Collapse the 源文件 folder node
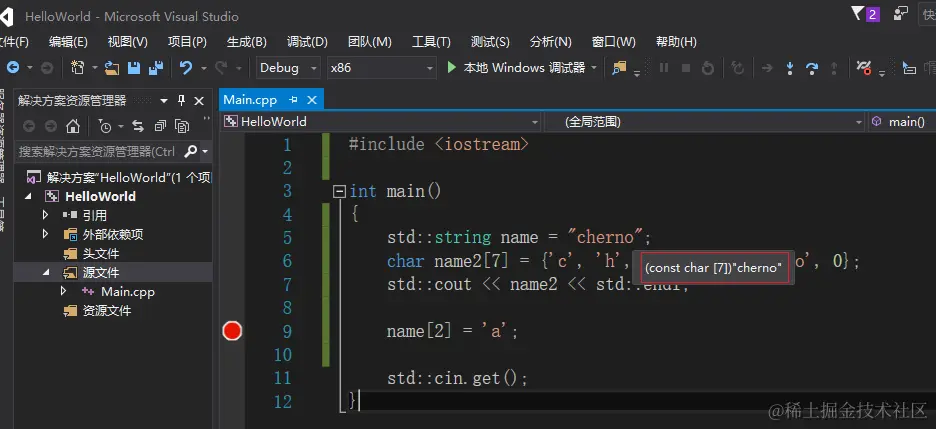The height and width of the screenshot is (429, 936). coord(45,273)
